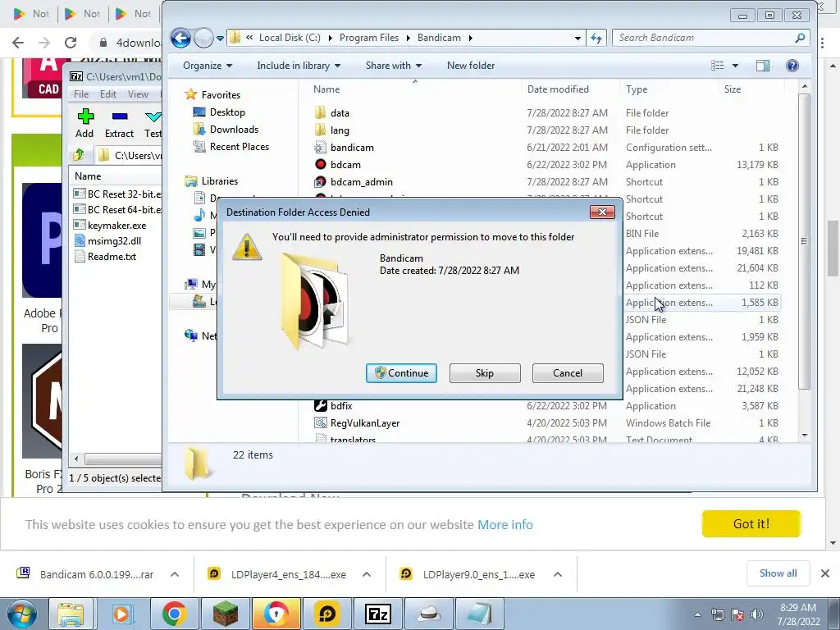Click the New folder button

(471, 66)
